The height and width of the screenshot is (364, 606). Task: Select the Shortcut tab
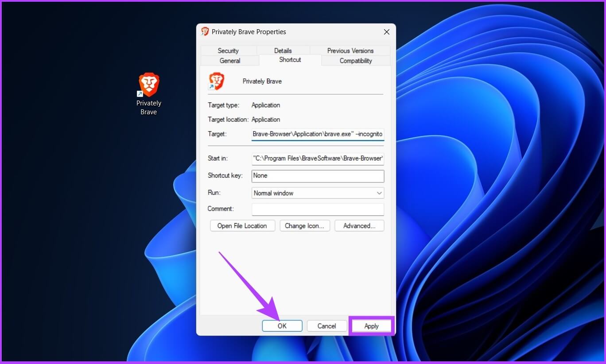pyautogui.click(x=290, y=60)
